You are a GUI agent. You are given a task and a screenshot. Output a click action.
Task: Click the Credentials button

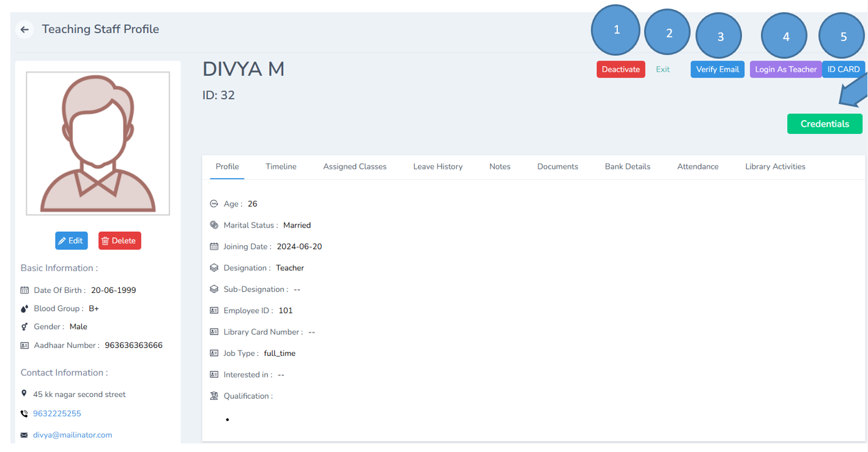pyautogui.click(x=824, y=124)
